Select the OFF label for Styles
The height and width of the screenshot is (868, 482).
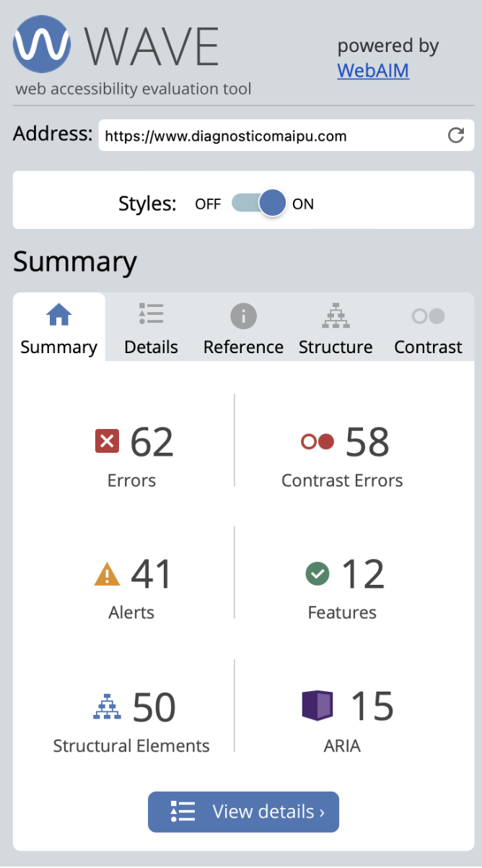coord(208,204)
